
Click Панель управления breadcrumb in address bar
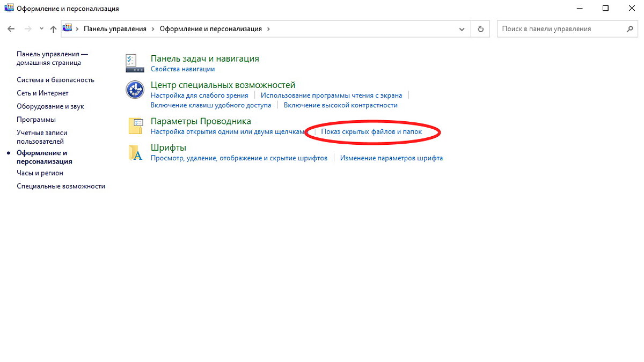pyautogui.click(x=115, y=29)
